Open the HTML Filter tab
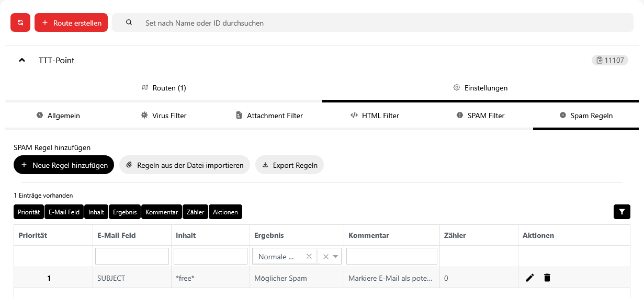This screenshot has width=644, height=298. click(x=375, y=115)
